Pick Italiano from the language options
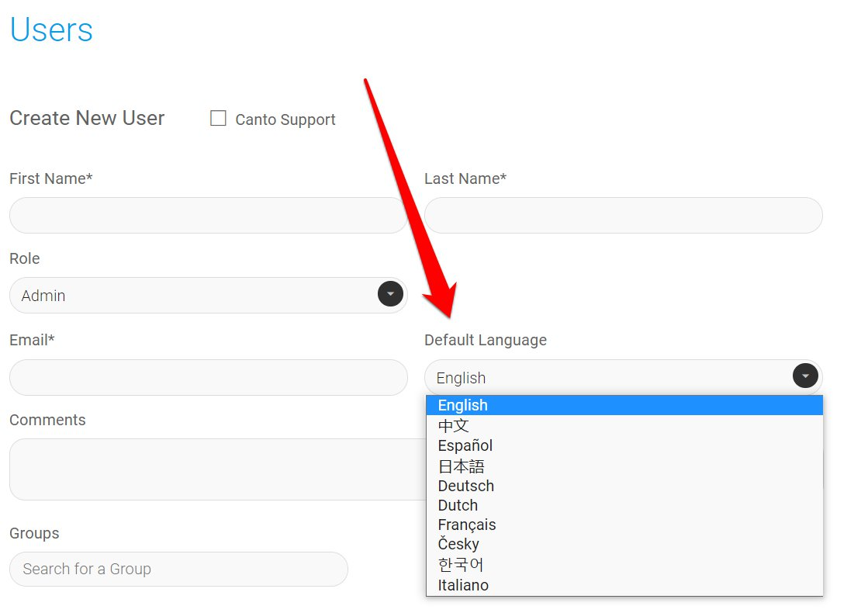 pos(463,585)
